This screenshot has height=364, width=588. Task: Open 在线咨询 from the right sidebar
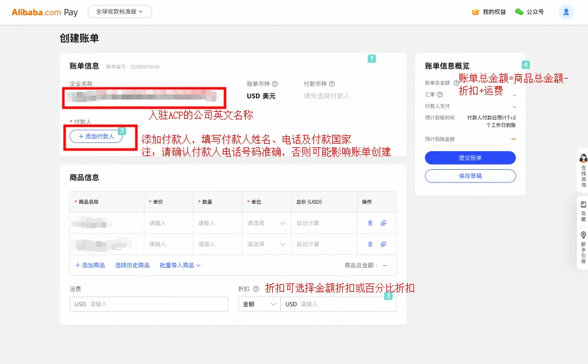click(x=582, y=170)
